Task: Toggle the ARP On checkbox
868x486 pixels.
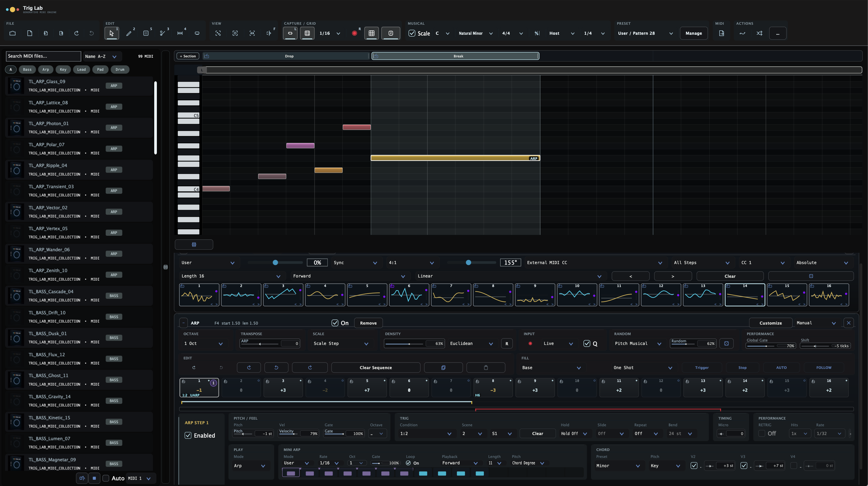Action: point(335,323)
